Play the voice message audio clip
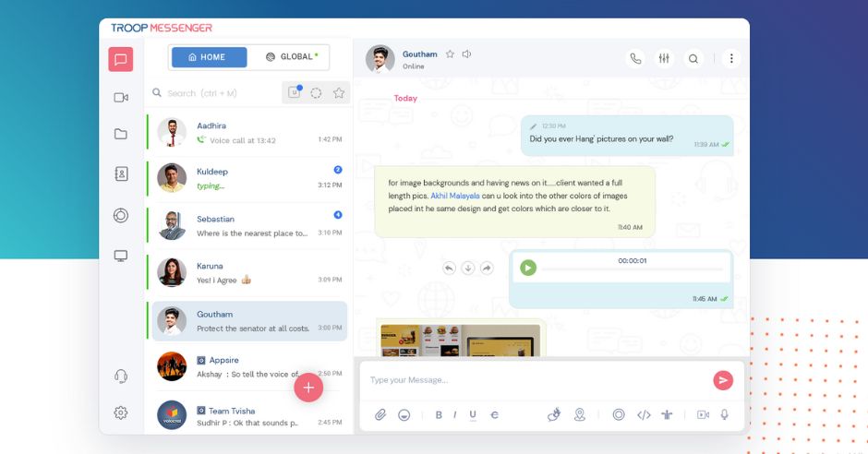 [527, 268]
